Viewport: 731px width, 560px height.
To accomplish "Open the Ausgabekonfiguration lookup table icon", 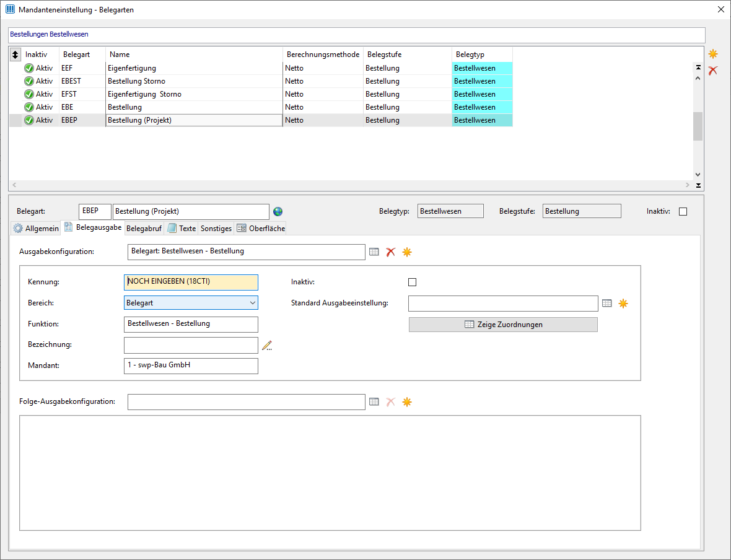I will tap(374, 252).
